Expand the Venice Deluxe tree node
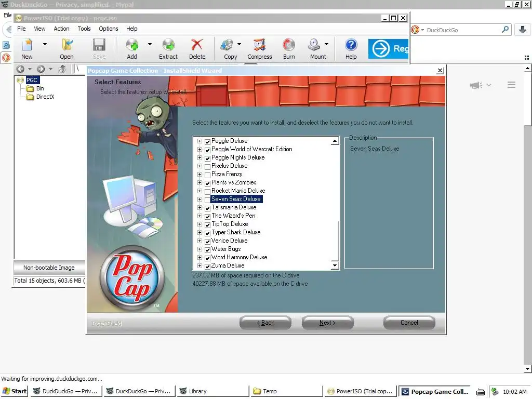This screenshot has width=532, height=399. 200,241
